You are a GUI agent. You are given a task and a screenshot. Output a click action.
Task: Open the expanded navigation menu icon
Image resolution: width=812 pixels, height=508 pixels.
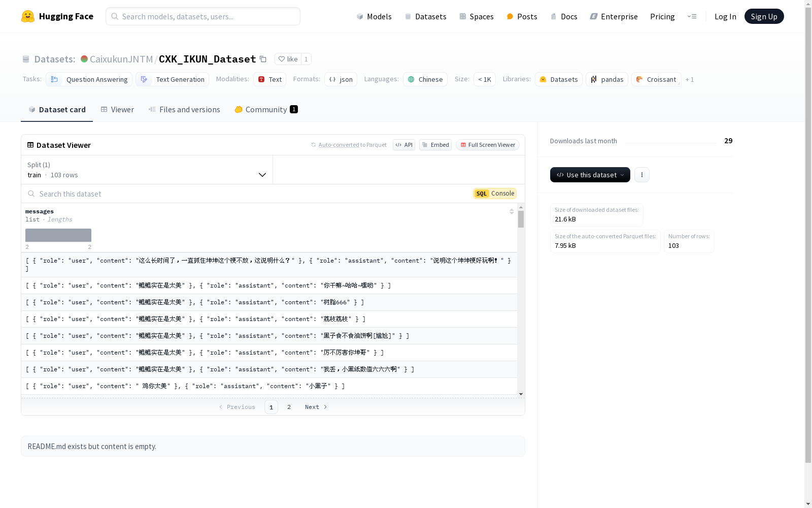tap(692, 16)
